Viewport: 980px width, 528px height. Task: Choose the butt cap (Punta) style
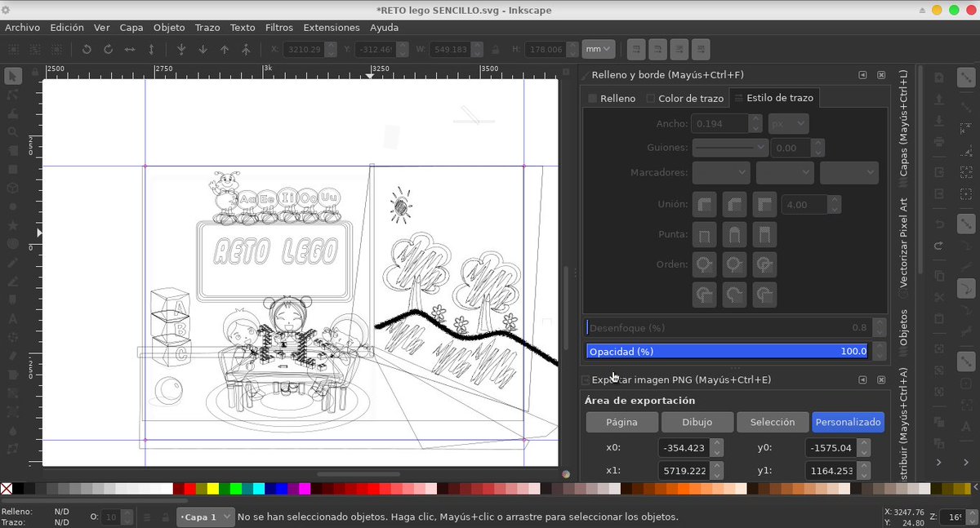pyautogui.click(x=705, y=235)
